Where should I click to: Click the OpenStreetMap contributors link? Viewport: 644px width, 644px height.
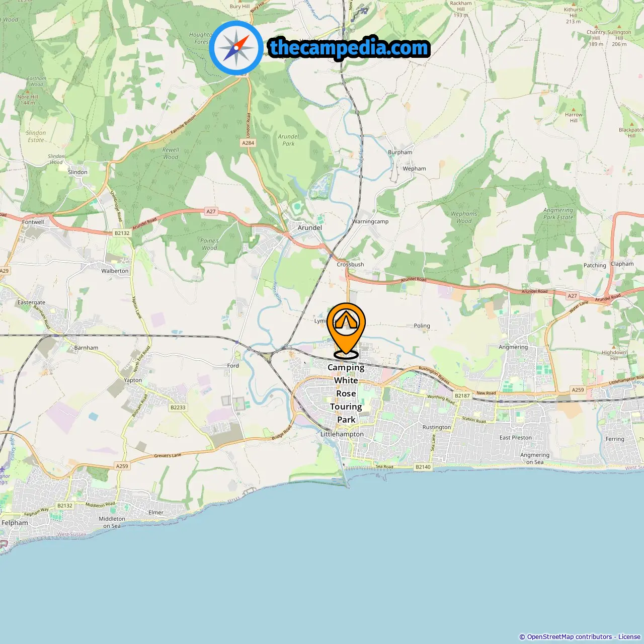pos(569,637)
